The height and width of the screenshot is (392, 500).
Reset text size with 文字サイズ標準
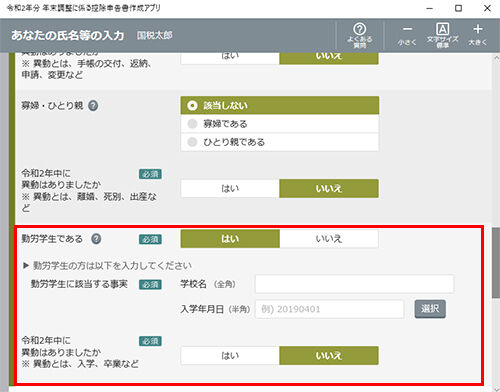(443, 35)
